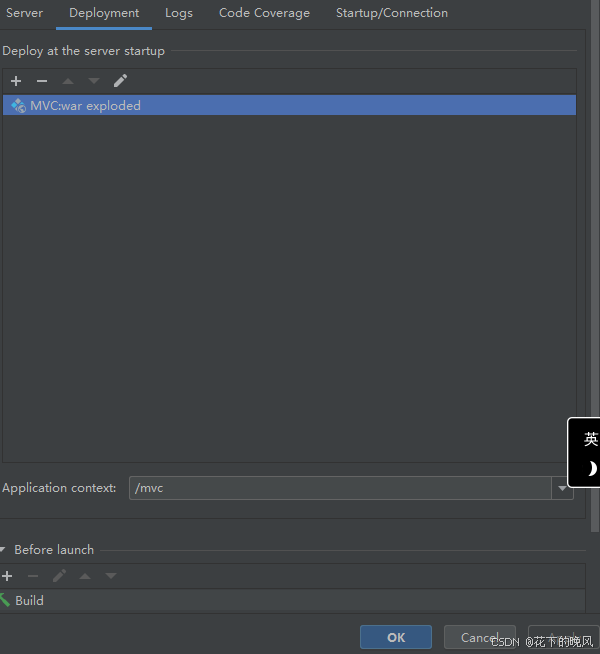
Task: Open the Startup/Connection tab
Action: point(392,13)
